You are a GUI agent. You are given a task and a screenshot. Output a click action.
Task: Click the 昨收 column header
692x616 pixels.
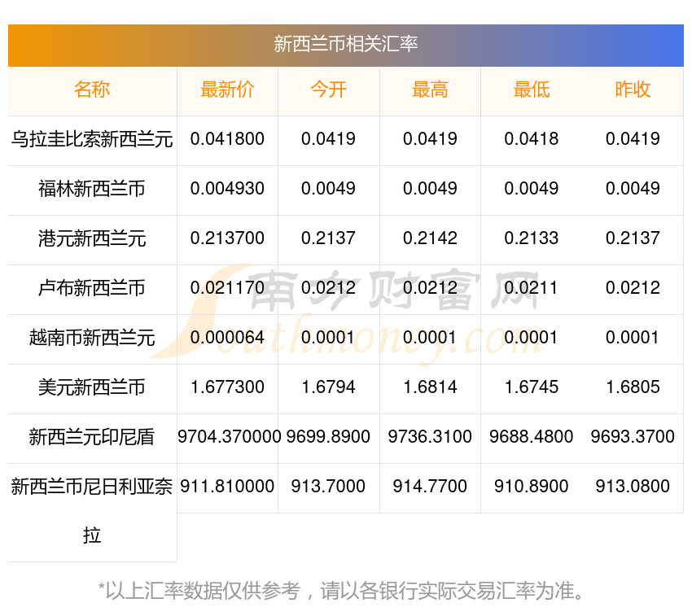[x=633, y=90]
